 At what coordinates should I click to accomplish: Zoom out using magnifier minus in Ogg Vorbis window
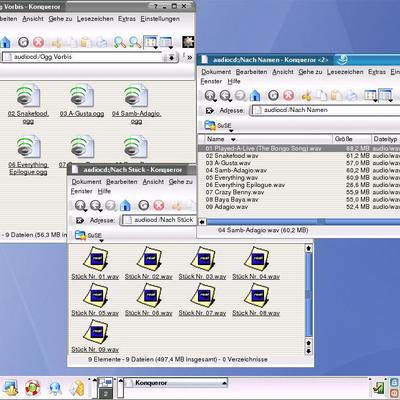point(135,42)
